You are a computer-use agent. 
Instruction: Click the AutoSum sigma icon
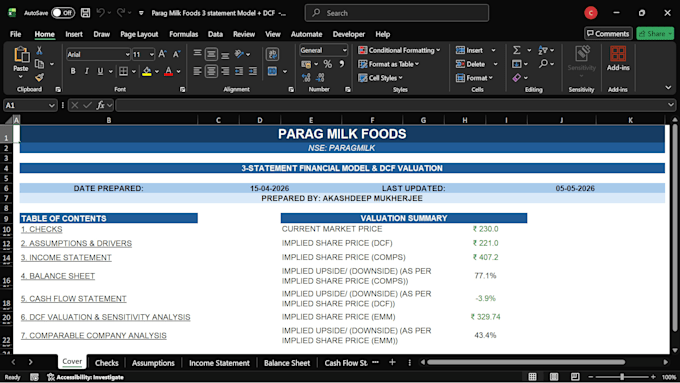click(x=517, y=50)
